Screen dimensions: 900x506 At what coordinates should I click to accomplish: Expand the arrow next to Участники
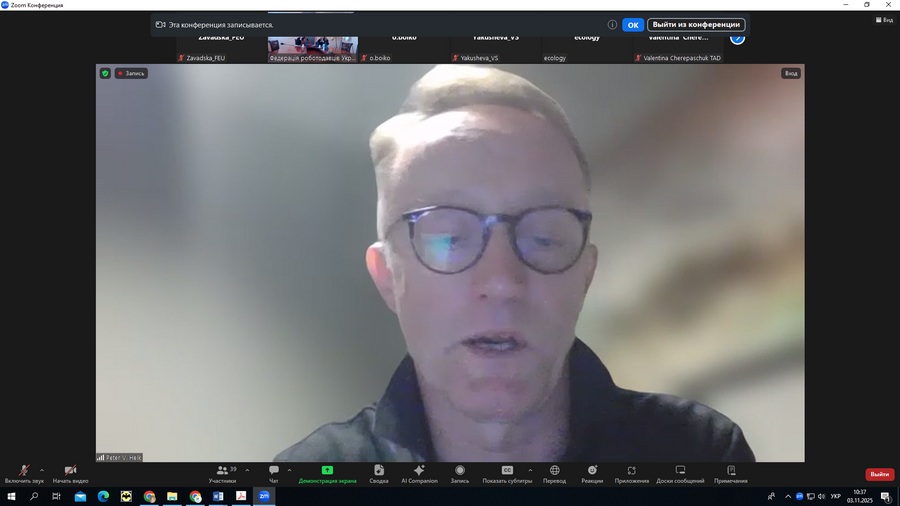tap(247, 470)
